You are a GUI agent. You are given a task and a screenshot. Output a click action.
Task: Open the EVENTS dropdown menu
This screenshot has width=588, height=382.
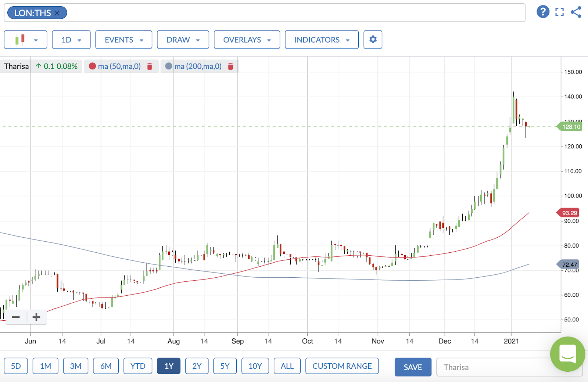coord(124,40)
